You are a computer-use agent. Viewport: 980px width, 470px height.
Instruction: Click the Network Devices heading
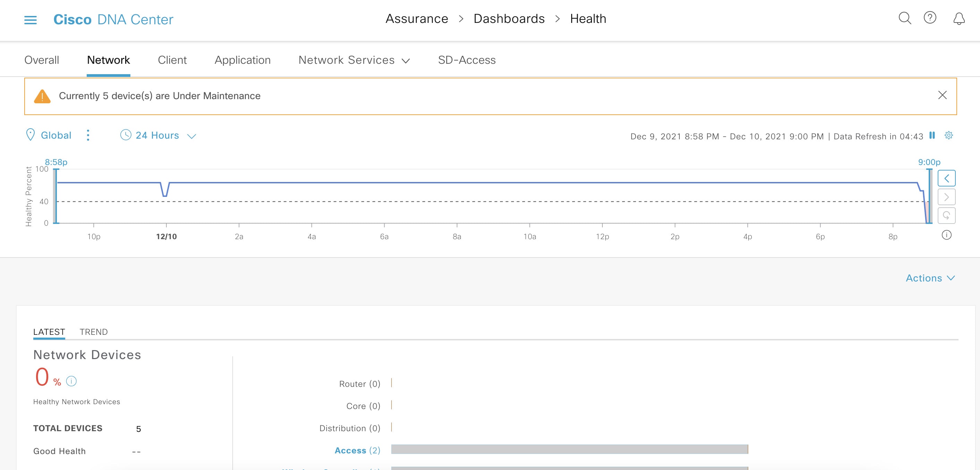87,355
